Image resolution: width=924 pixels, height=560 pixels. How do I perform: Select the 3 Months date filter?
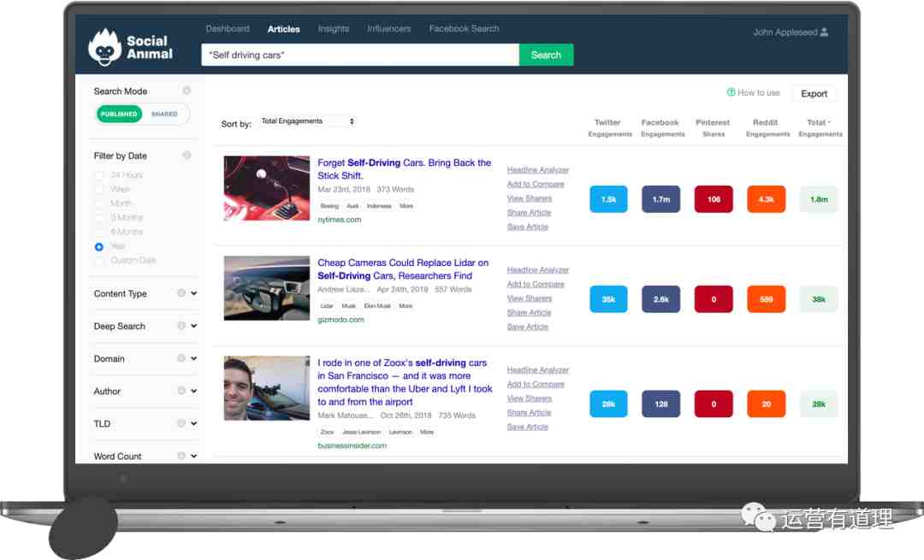coord(99,217)
